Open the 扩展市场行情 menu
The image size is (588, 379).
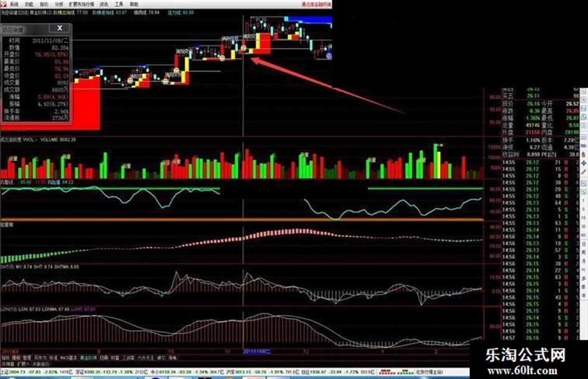click(x=82, y=4)
